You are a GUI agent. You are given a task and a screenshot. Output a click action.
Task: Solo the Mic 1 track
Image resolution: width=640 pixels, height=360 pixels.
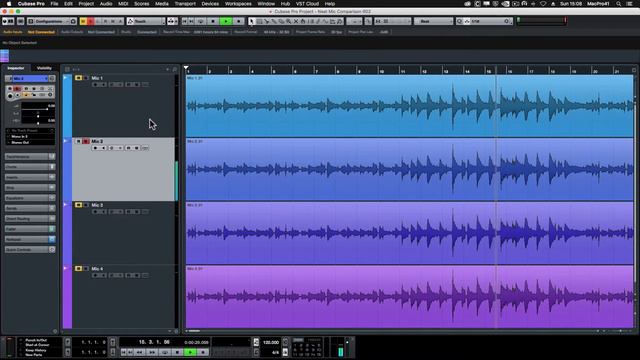coord(86,78)
